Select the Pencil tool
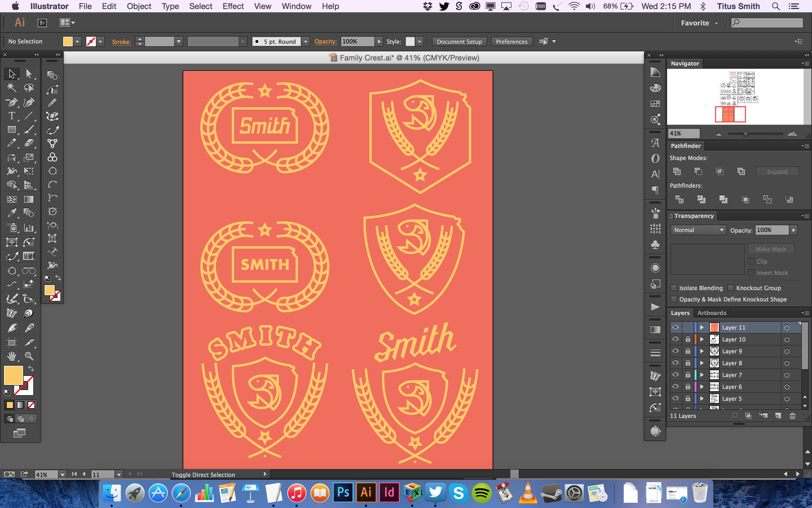812x508 pixels. [x=12, y=143]
